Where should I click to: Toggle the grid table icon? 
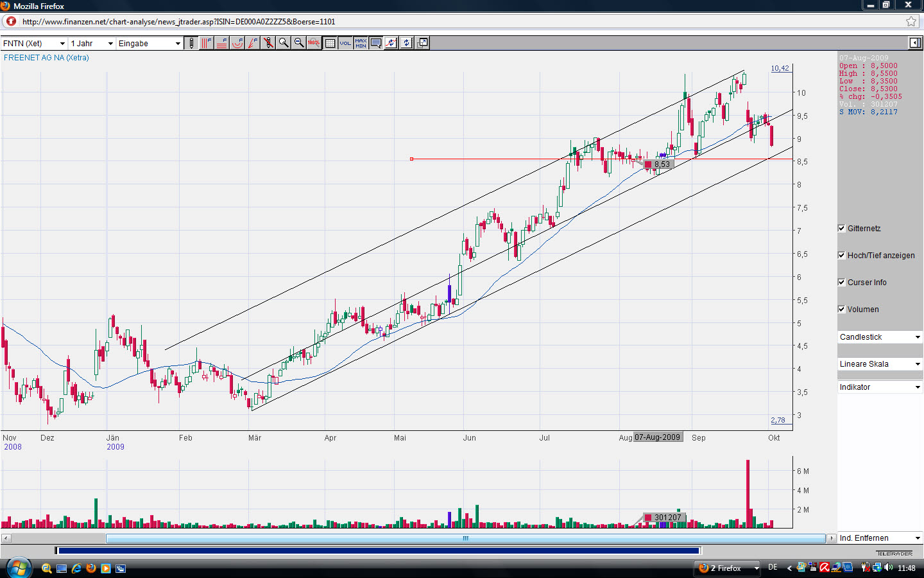point(330,43)
